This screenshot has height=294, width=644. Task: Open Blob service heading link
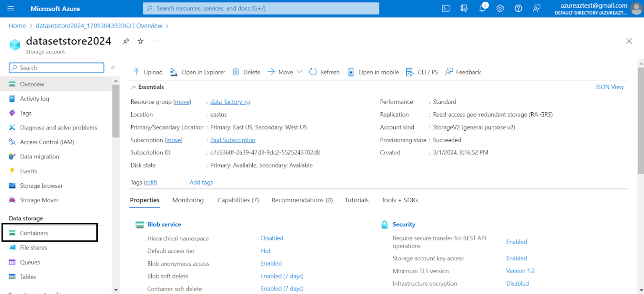point(164,224)
